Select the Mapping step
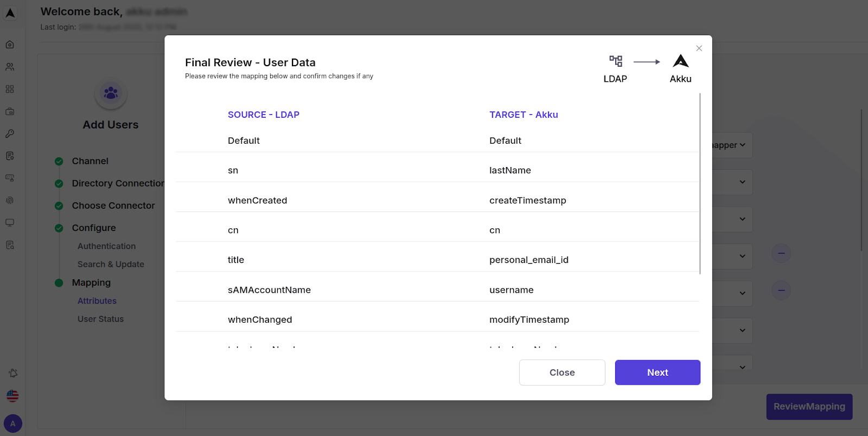 [x=91, y=283]
